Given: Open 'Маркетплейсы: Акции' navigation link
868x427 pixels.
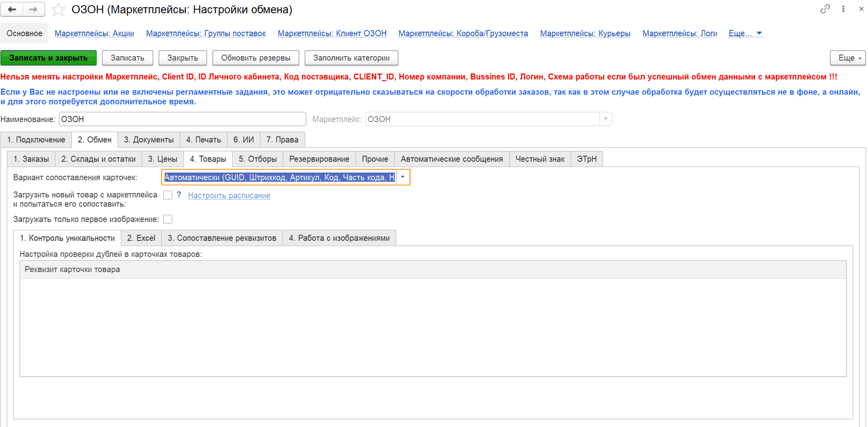Looking at the screenshot, I should coord(94,33).
